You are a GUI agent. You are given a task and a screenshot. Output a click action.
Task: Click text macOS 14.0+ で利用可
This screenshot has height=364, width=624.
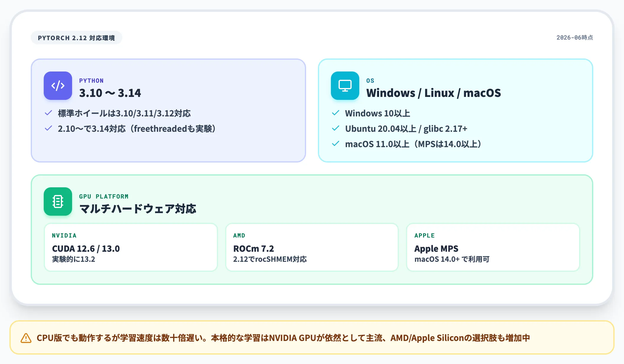pyautogui.click(x=452, y=259)
